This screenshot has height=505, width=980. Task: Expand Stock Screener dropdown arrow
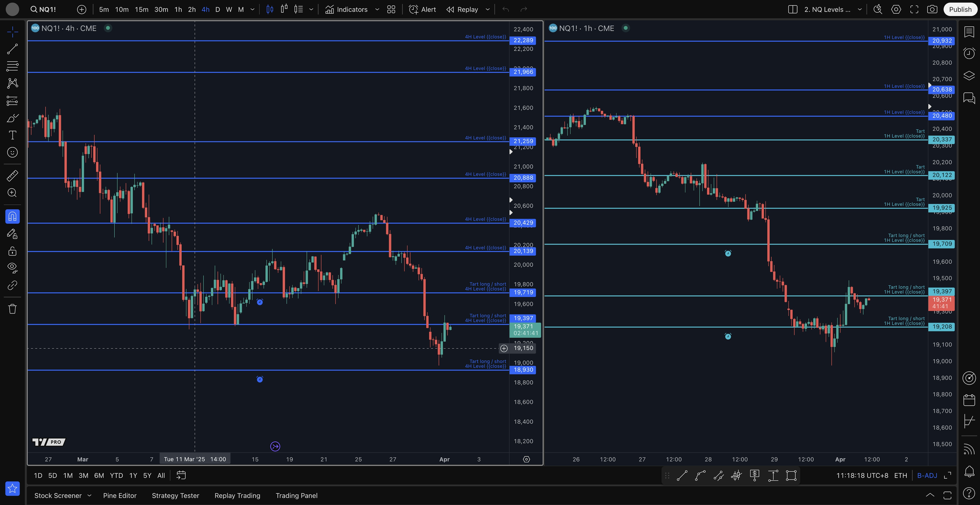point(89,496)
